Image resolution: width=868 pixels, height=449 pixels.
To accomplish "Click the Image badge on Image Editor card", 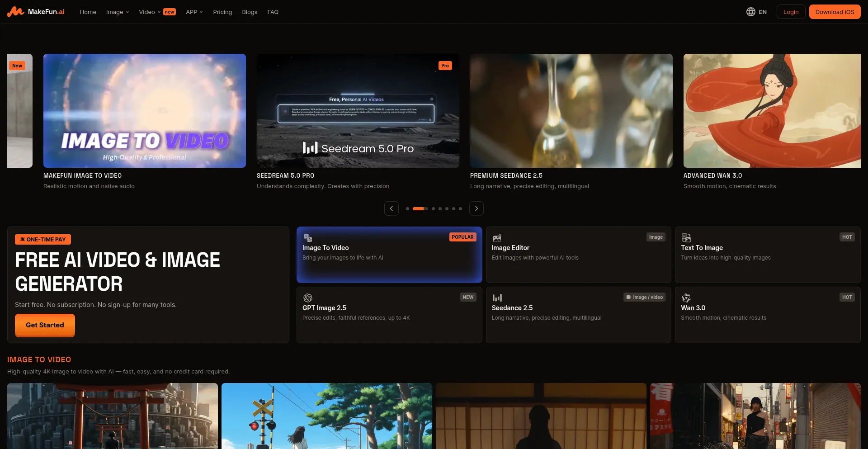I will pyautogui.click(x=656, y=237).
